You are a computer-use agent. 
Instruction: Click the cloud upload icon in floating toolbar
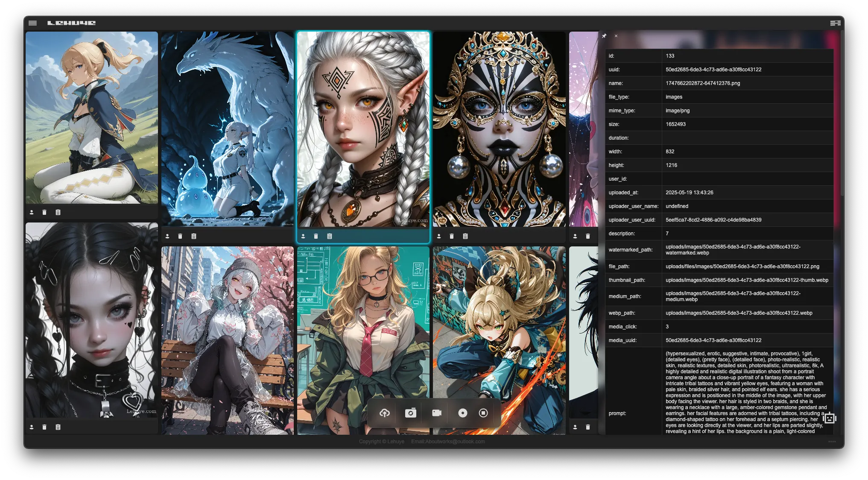point(385,413)
